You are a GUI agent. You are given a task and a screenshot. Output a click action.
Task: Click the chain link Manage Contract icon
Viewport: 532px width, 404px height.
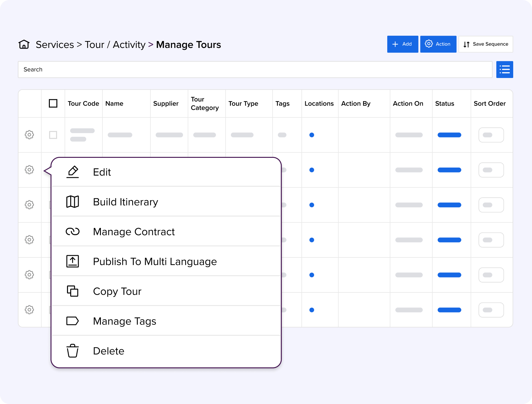pos(73,231)
